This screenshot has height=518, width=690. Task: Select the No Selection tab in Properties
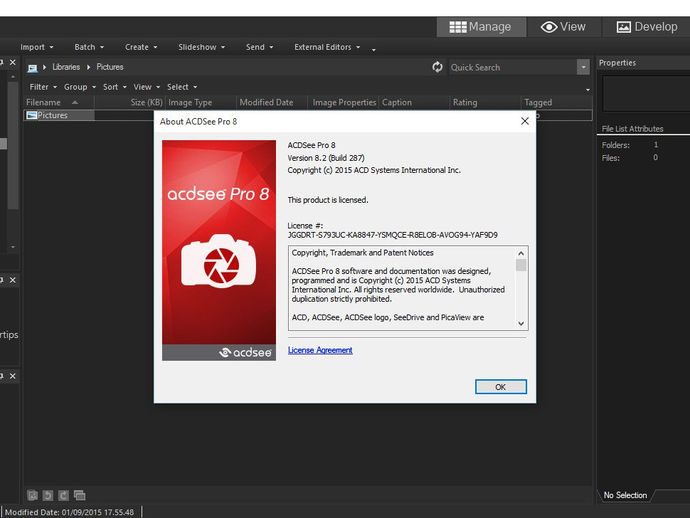point(625,495)
